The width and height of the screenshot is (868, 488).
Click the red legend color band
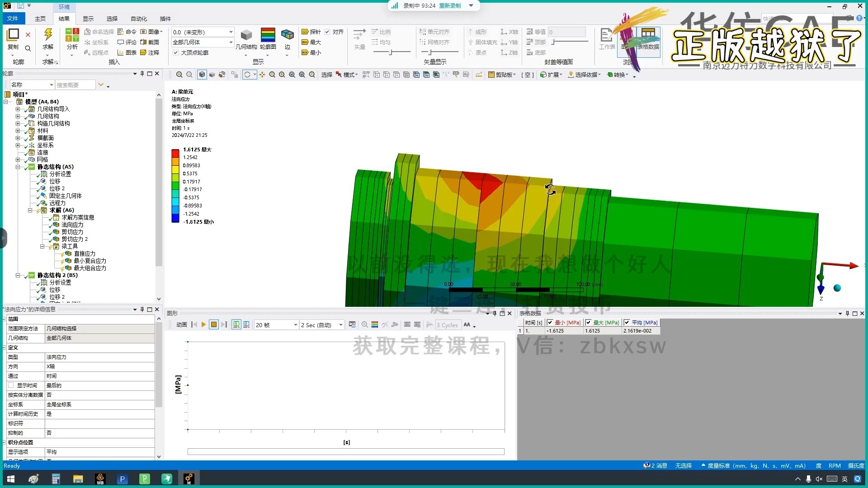click(x=175, y=154)
